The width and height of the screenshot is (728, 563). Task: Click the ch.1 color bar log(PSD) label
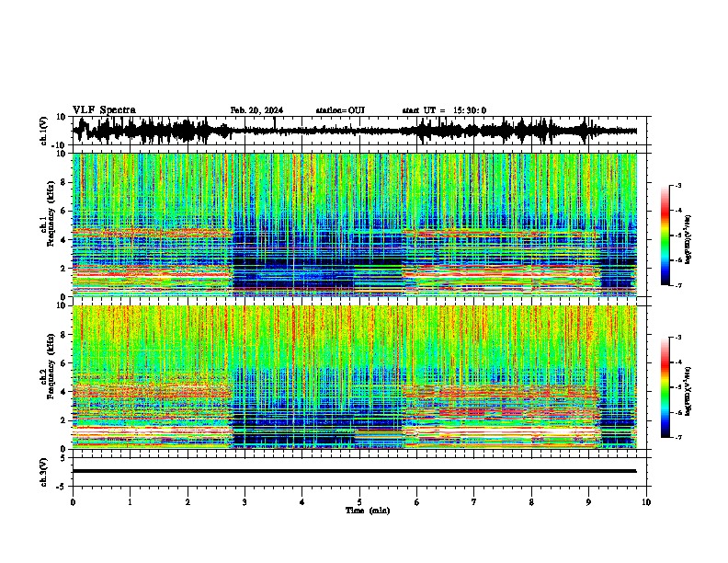point(688,239)
